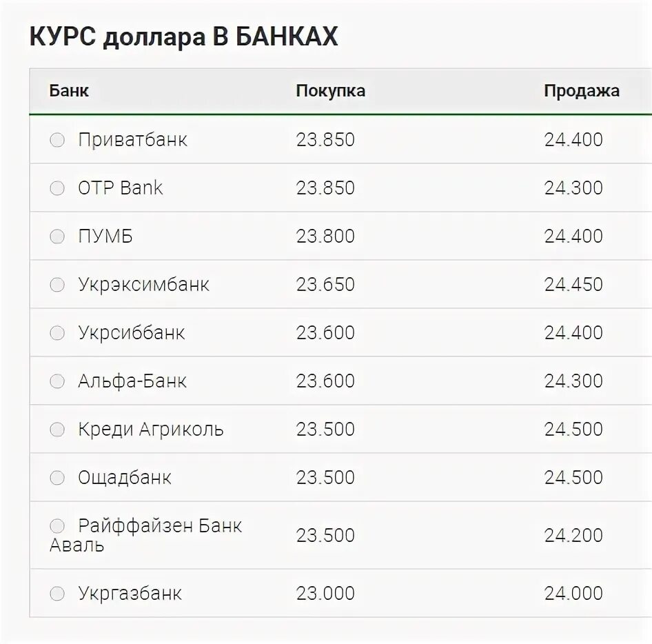This screenshot has width=652, height=644.
Task: Choose the Креди Агриколь radio button
Action: click(x=57, y=430)
